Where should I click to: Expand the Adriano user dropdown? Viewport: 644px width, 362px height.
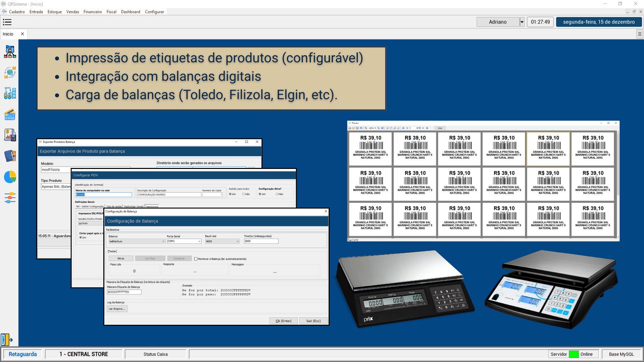[x=522, y=22]
